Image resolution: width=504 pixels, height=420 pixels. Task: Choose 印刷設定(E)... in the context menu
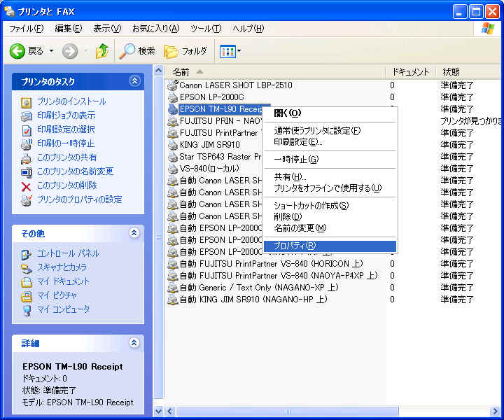coord(330,141)
